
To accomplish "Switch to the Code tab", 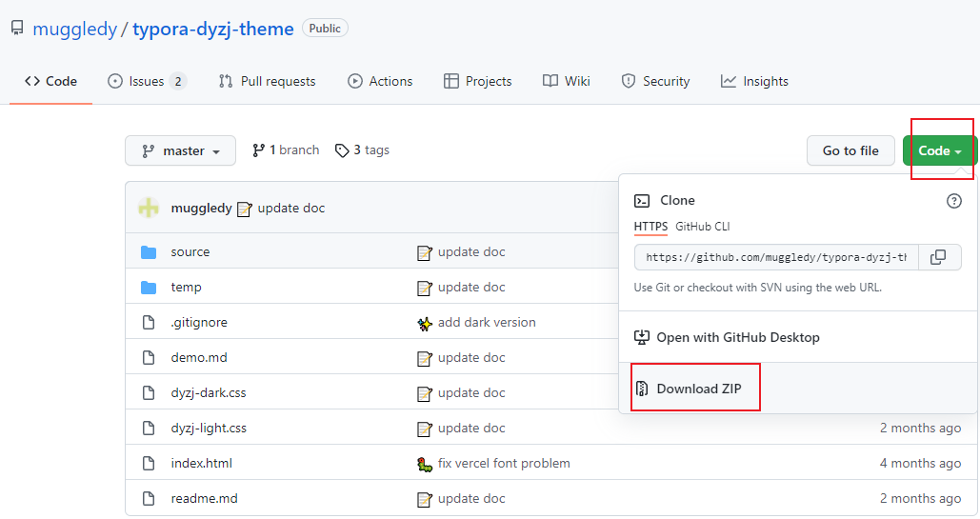I will [50, 81].
